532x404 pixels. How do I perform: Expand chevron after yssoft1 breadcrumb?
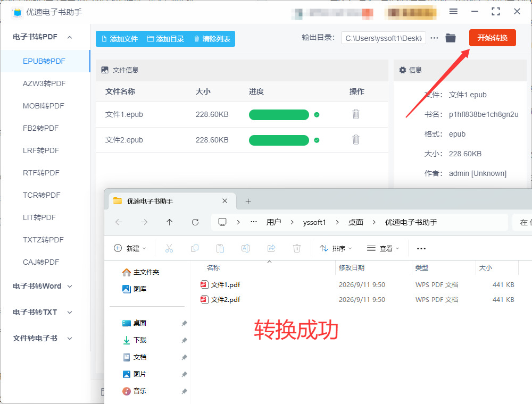(337, 222)
